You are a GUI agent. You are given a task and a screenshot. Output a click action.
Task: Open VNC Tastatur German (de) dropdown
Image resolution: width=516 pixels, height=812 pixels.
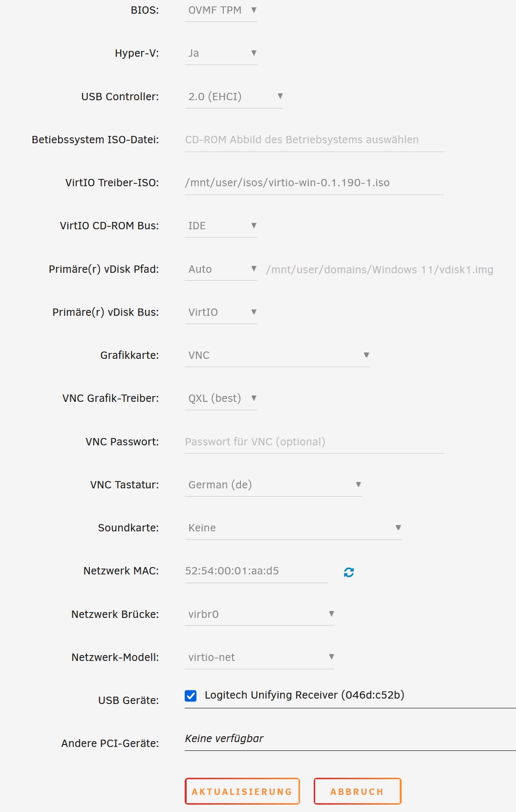point(273,484)
